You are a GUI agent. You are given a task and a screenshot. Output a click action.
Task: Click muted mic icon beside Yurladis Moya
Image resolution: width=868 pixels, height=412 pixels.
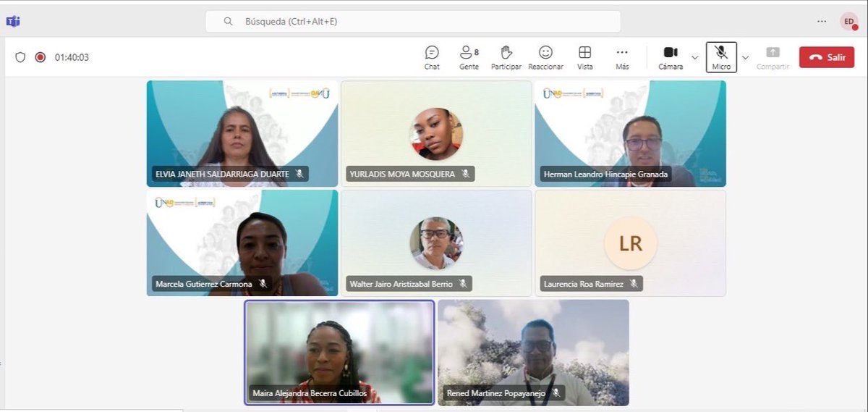(465, 174)
